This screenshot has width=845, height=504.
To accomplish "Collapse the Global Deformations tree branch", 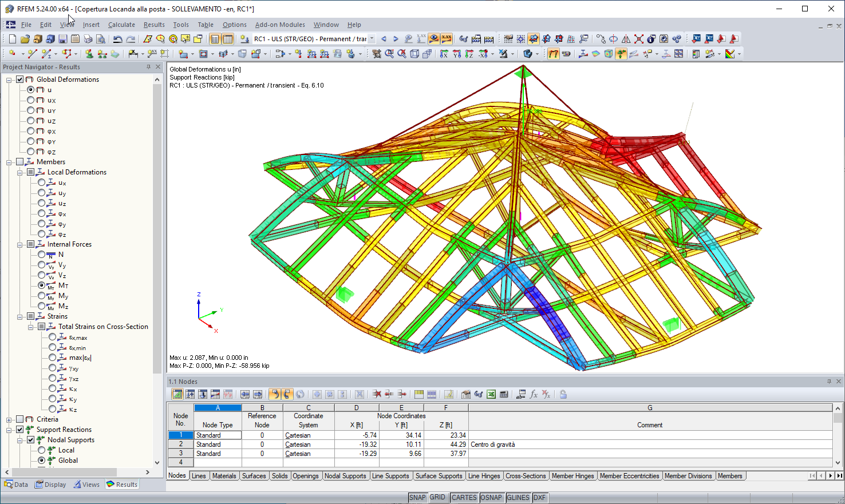I will pyautogui.click(x=8, y=79).
